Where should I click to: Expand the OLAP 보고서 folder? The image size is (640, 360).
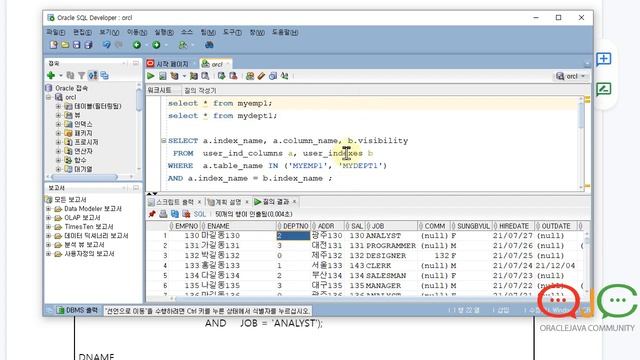click(x=49, y=218)
